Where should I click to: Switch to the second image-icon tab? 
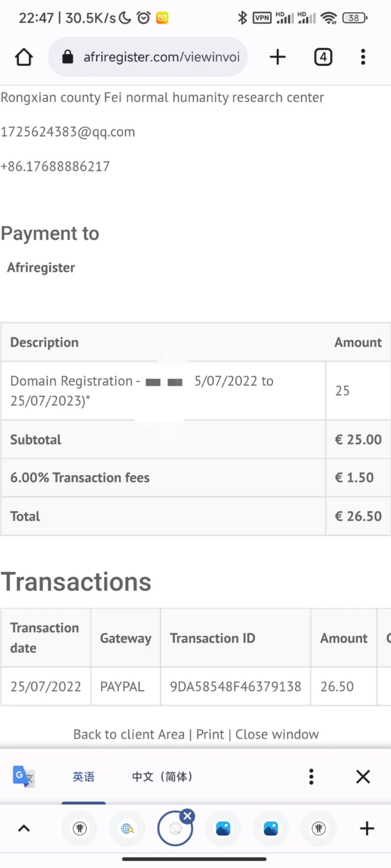(x=271, y=828)
